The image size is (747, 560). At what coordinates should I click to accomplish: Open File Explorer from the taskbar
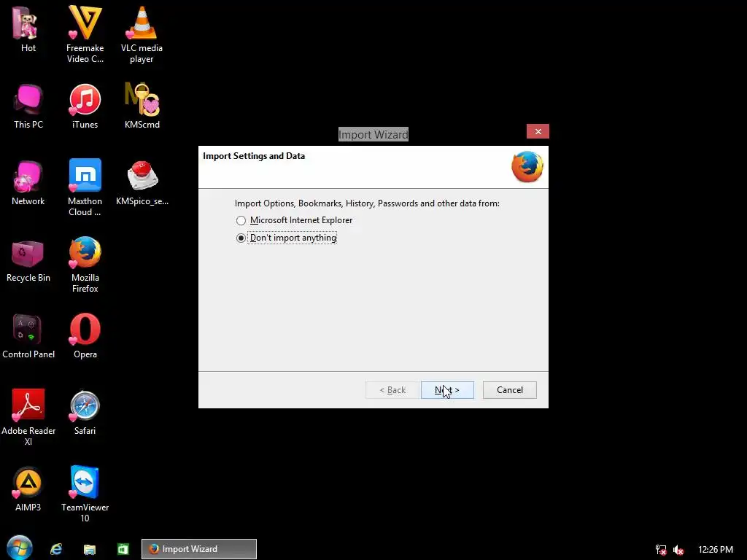90,550
